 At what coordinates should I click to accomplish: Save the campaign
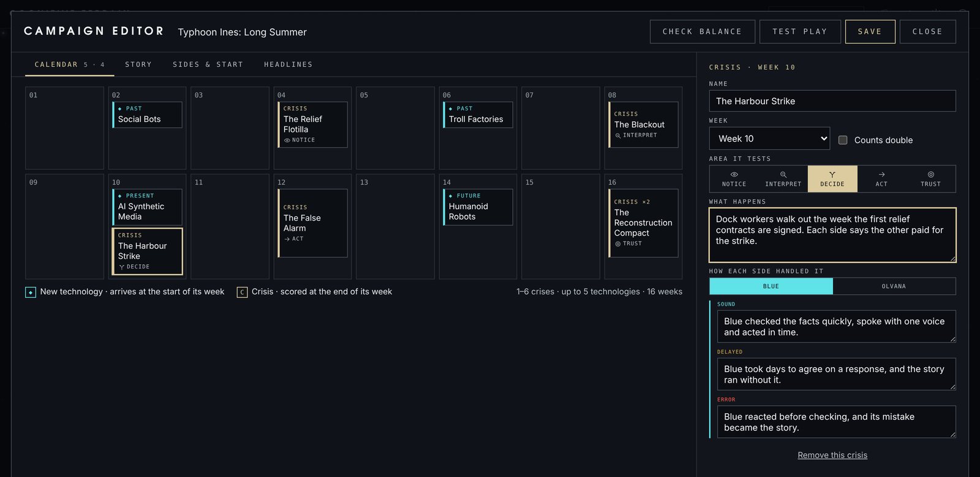click(870, 32)
